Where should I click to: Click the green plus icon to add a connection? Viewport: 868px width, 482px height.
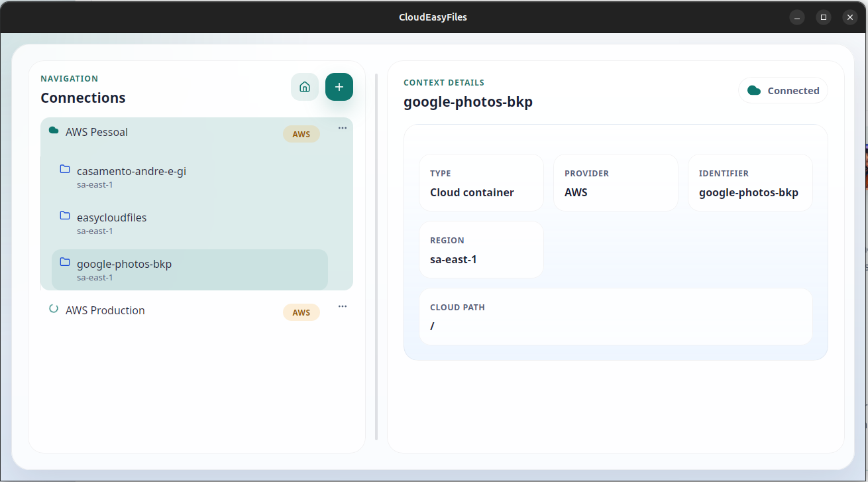(x=339, y=86)
